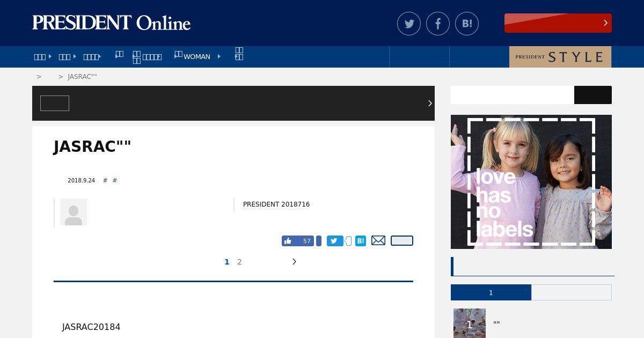Screen dimensions: 644x338
Task: Open PRESIDENT STYLE banner link
Action: click(560, 57)
